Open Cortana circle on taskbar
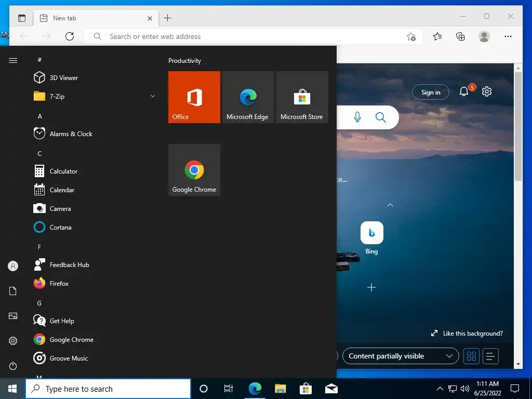The width and height of the screenshot is (532, 399). [x=204, y=389]
